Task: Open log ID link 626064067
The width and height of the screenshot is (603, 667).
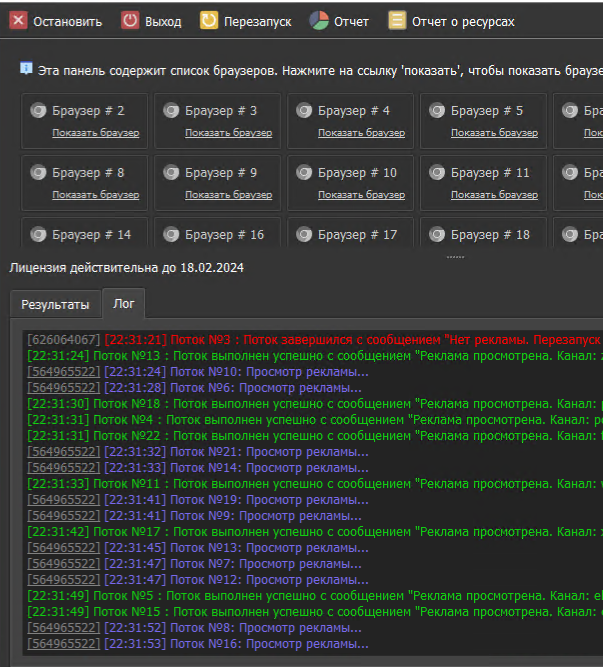Action: click(x=64, y=340)
